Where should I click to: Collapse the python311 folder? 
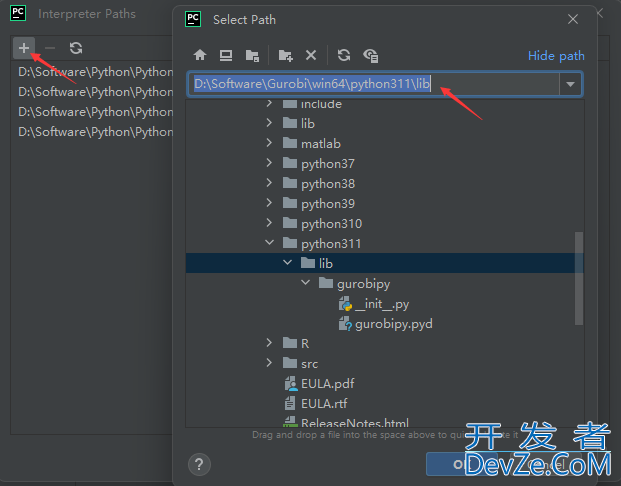coord(269,242)
